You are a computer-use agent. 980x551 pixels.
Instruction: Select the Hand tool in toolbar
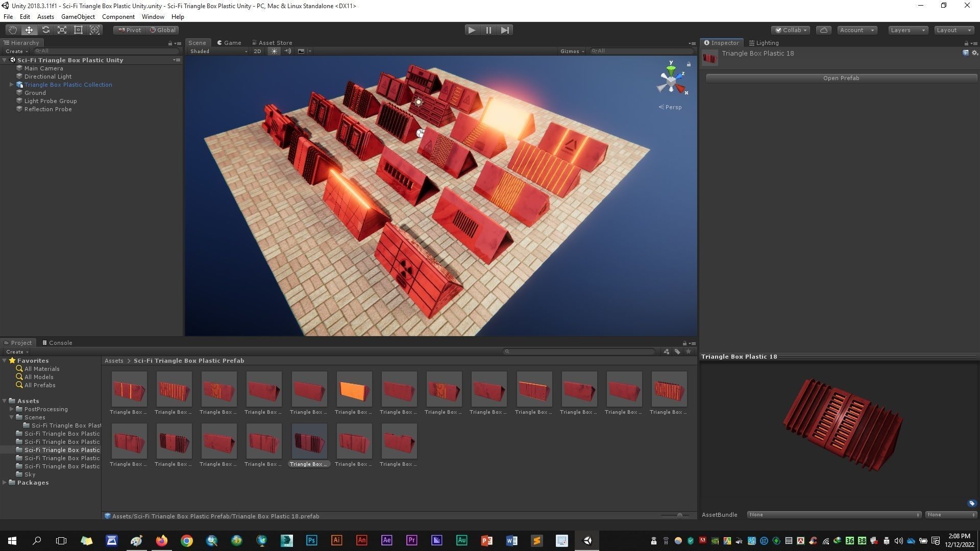[12, 30]
